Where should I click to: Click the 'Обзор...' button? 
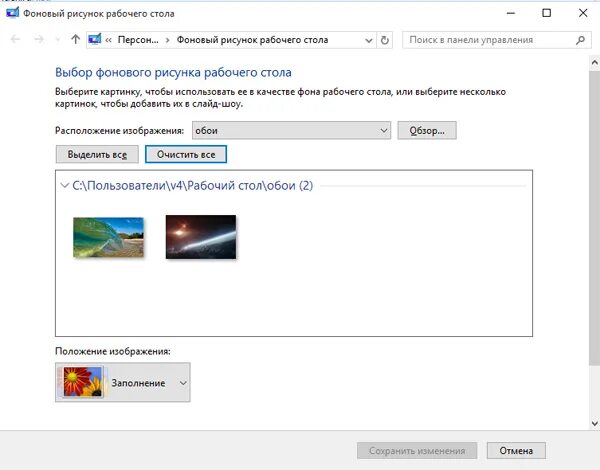pos(427,131)
